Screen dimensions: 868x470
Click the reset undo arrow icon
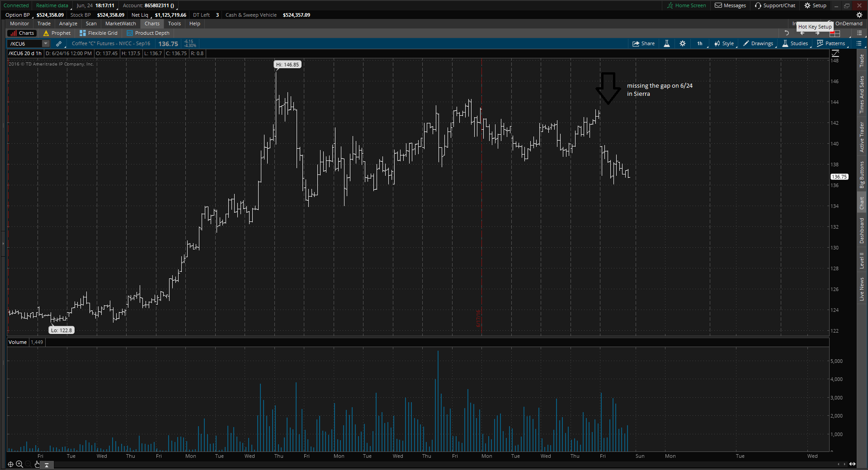pyautogui.click(x=787, y=33)
